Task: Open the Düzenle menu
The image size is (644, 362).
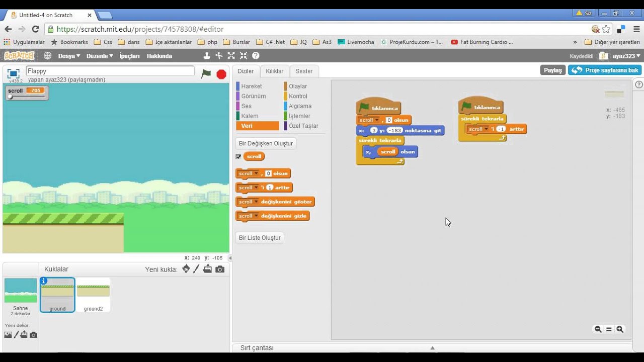Action: pos(100,56)
